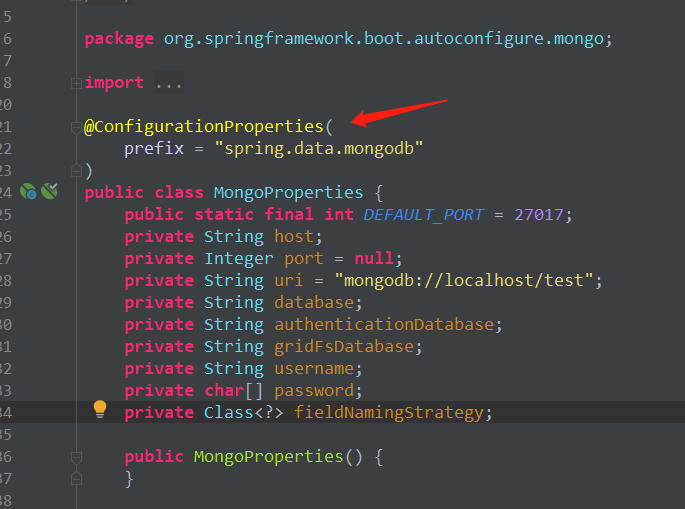This screenshot has height=509, width=685.
Task: Click the database field name
Action: coord(314,302)
